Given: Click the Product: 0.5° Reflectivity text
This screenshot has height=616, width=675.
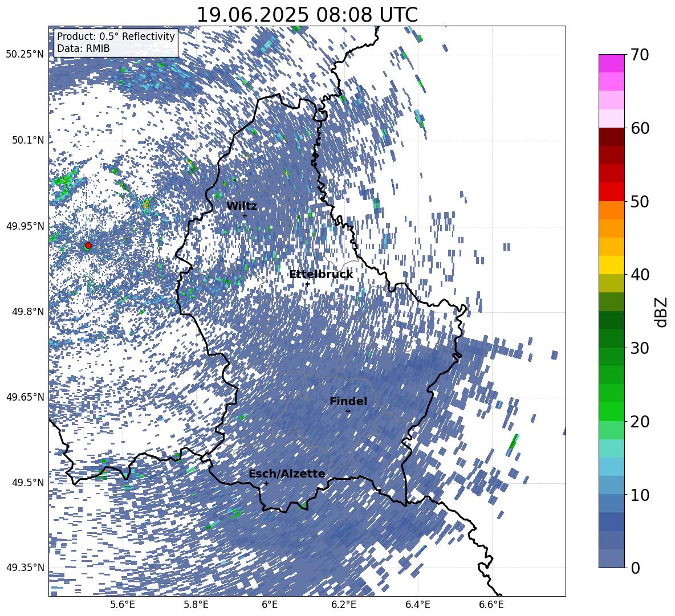Looking at the screenshot, I should click(116, 36).
